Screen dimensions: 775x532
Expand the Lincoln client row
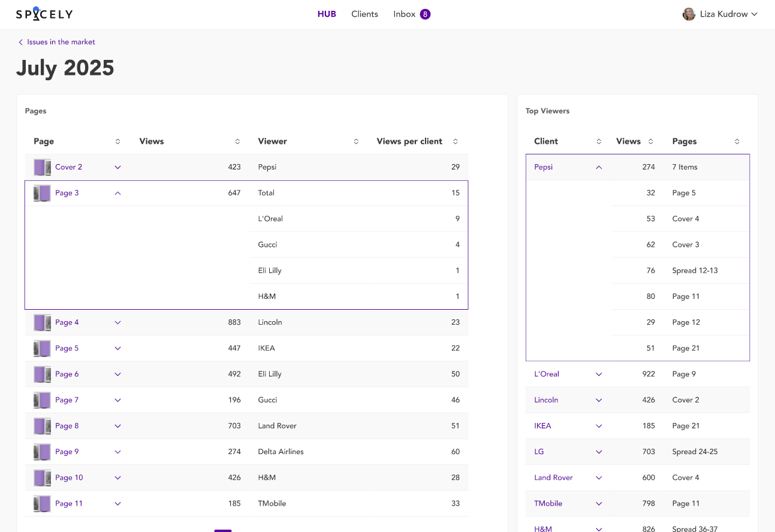(599, 400)
